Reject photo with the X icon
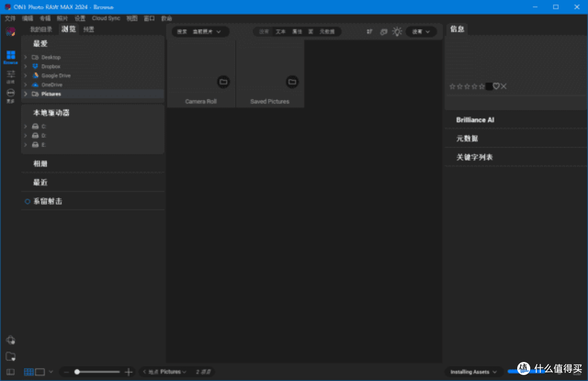Image resolution: width=588 pixels, height=381 pixels. click(x=504, y=86)
